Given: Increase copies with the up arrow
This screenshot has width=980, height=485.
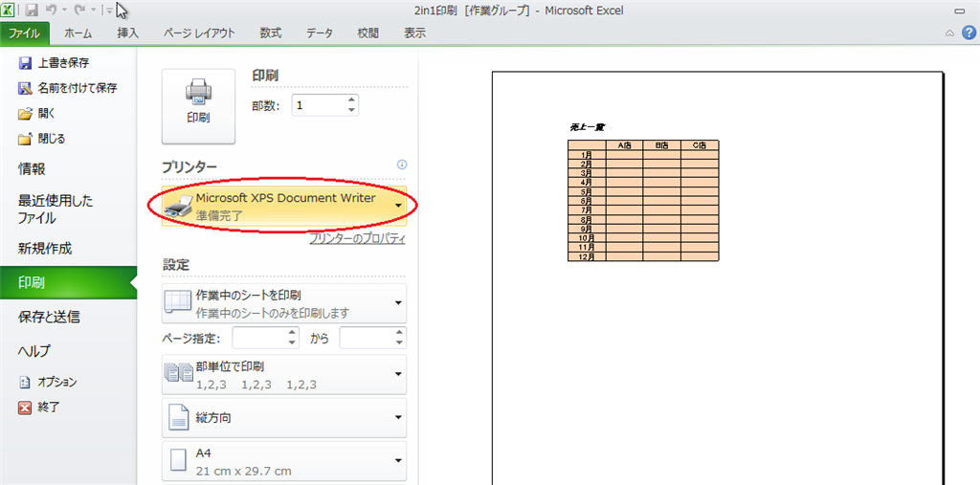Looking at the screenshot, I should pyautogui.click(x=351, y=99).
